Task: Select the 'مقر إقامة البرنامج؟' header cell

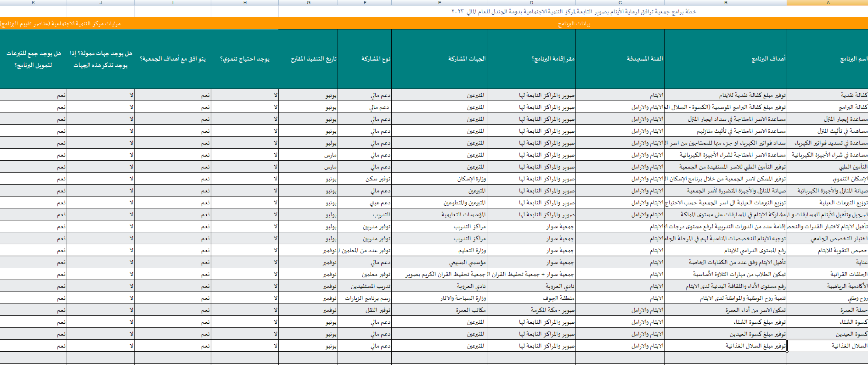Action: (531, 59)
